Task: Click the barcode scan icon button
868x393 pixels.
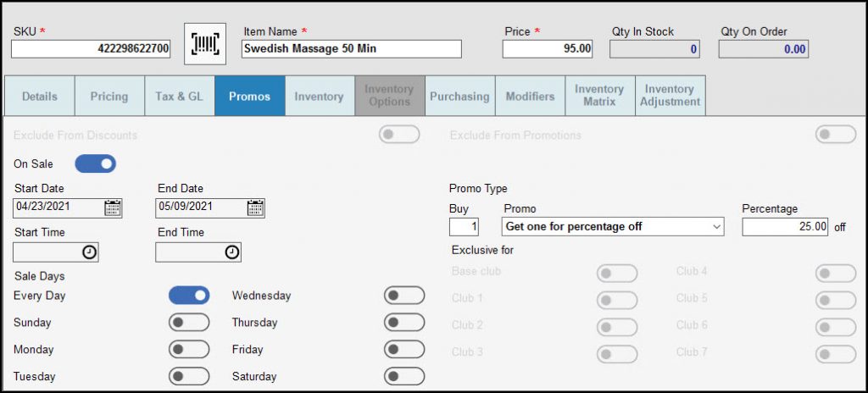Action: 205,44
